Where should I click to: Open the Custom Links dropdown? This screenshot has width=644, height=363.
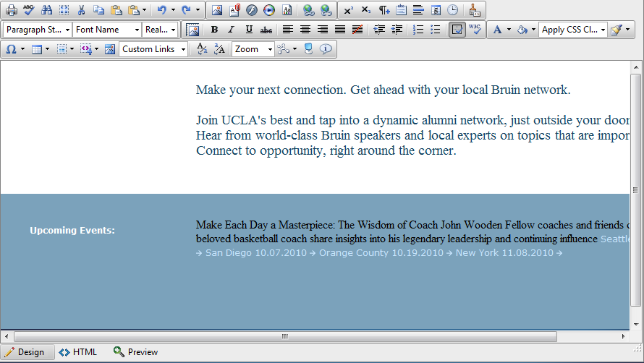[153, 49]
